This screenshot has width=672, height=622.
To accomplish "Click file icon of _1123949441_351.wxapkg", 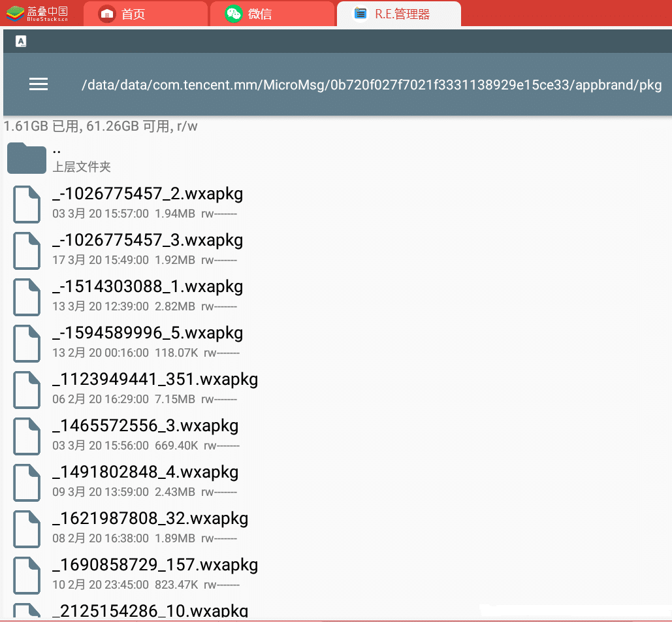I will tap(27, 389).
